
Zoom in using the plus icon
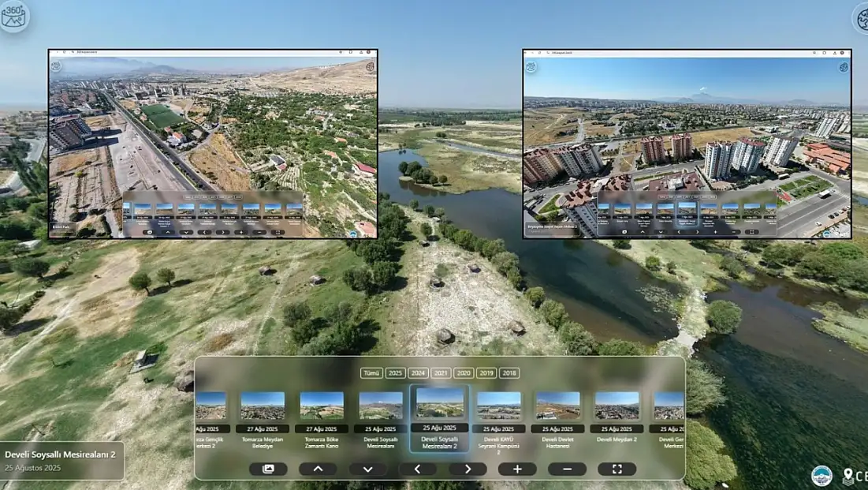tap(516, 467)
